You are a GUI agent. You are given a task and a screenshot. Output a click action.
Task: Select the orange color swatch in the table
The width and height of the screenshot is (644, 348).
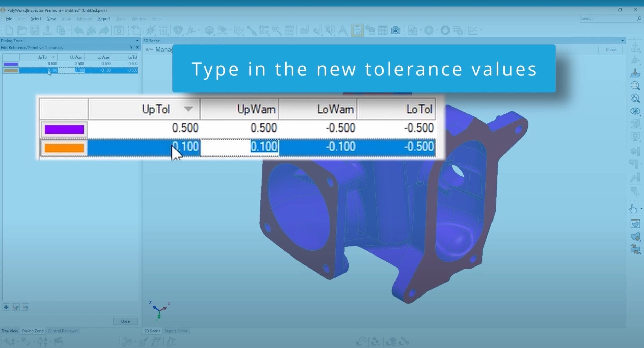(64, 147)
